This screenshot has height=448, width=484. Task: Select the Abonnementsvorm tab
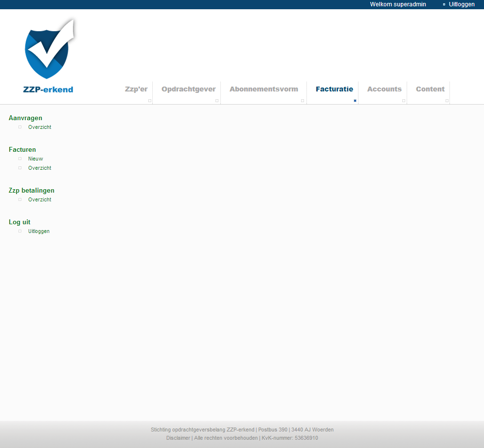tap(264, 89)
